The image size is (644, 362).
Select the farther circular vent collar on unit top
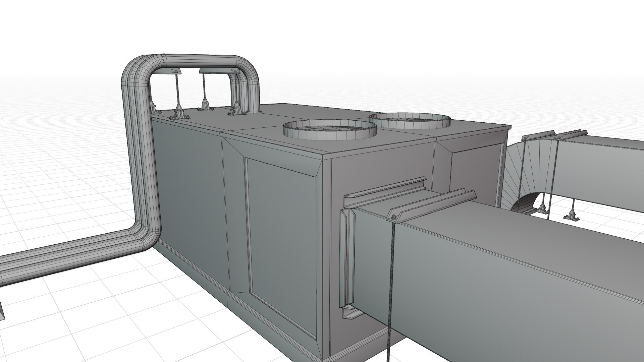click(x=409, y=121)
